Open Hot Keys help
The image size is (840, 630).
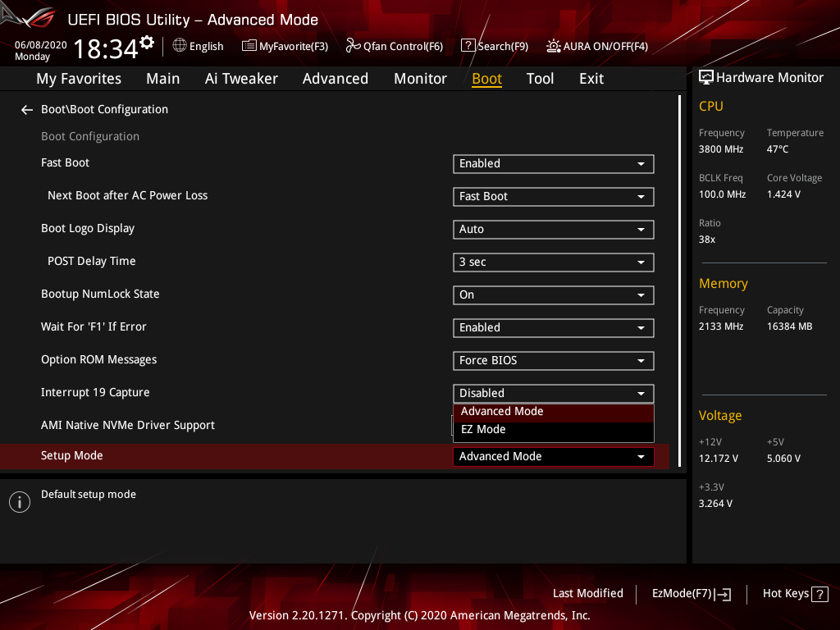795,594
